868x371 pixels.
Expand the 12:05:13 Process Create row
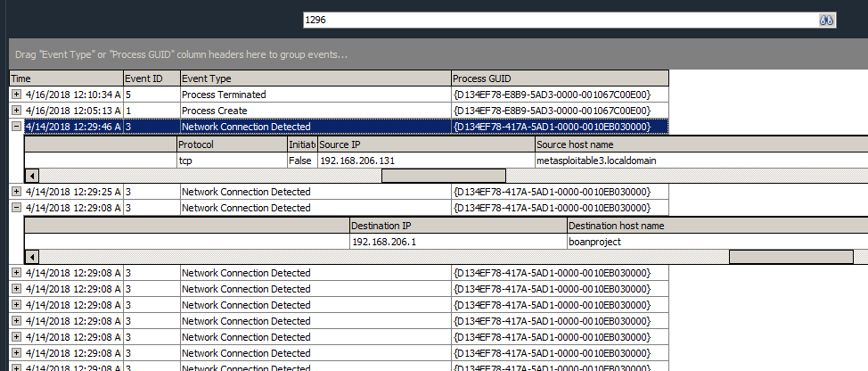[x=17, y=111]
